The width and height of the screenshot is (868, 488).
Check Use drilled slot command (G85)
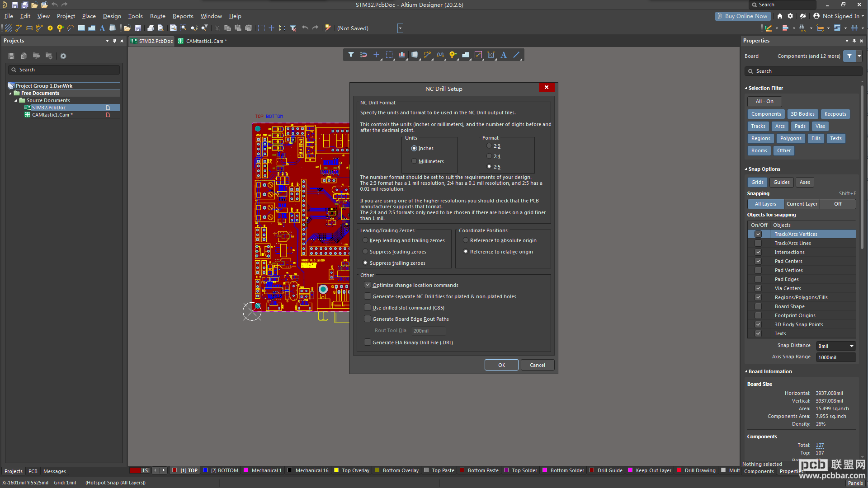pos(368,308)
